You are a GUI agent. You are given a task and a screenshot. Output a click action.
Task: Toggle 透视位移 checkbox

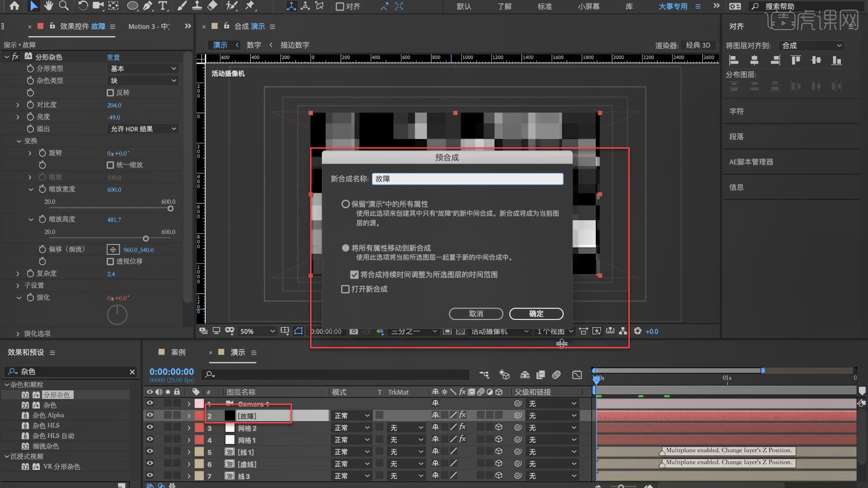[x=110, y=261]
